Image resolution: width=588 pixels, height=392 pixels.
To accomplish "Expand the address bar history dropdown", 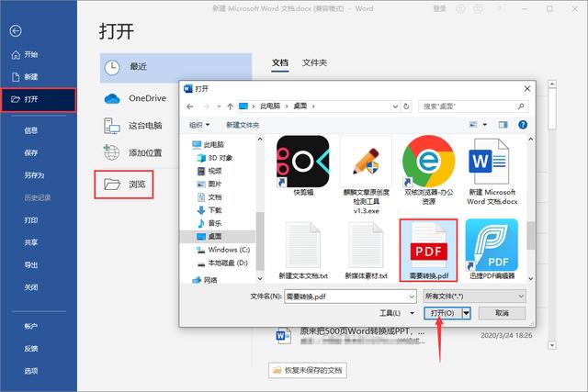I will pos(395,106).
